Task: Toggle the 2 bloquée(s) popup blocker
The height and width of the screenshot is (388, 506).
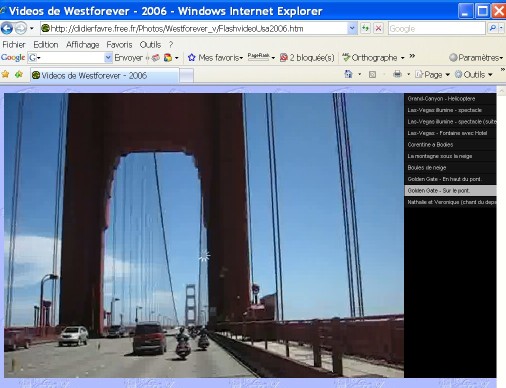Action: [307, 58]
